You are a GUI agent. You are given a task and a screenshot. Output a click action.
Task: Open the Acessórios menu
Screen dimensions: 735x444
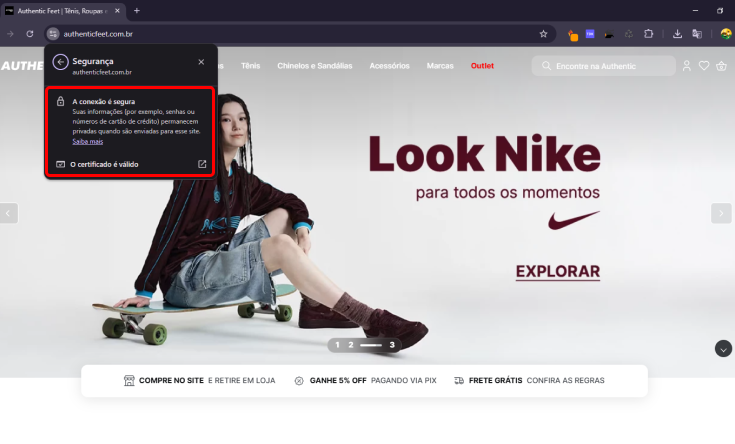tap(389, 66)
